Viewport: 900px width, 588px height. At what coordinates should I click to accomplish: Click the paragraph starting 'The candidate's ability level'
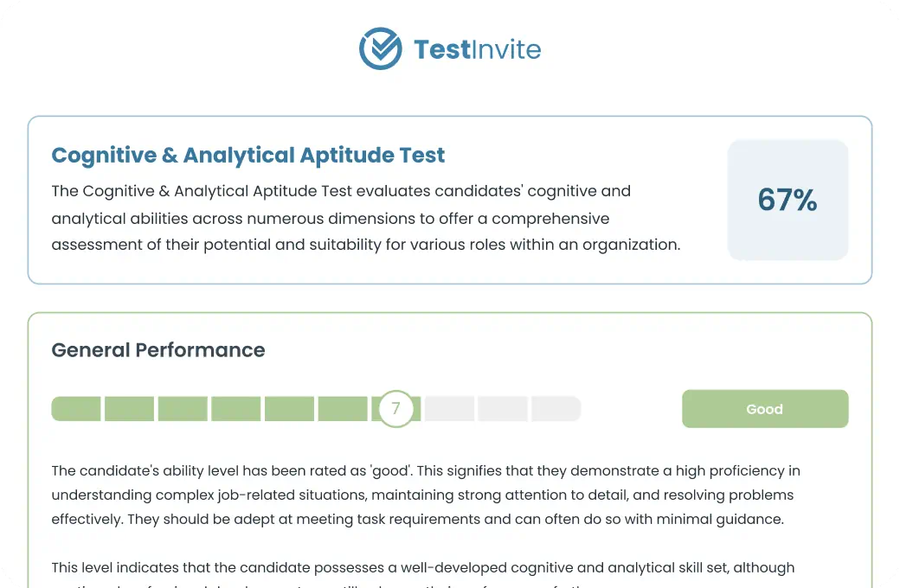point(425,495)
